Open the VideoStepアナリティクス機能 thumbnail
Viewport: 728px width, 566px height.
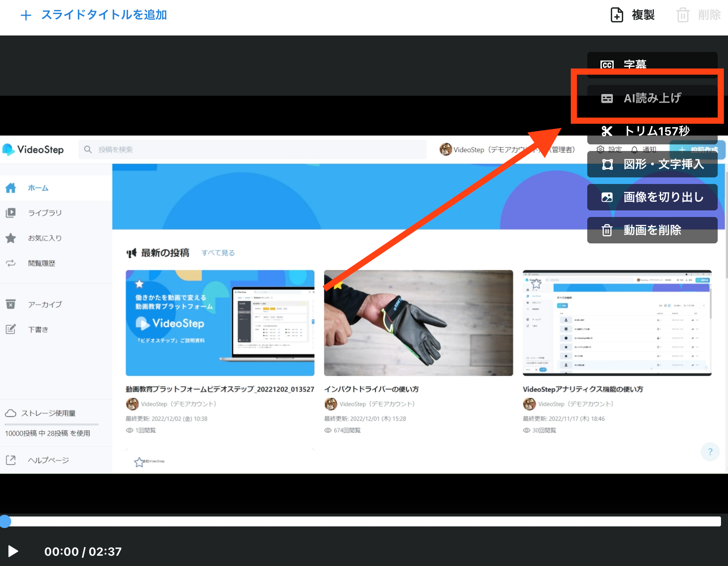click(x=617, y=323)
